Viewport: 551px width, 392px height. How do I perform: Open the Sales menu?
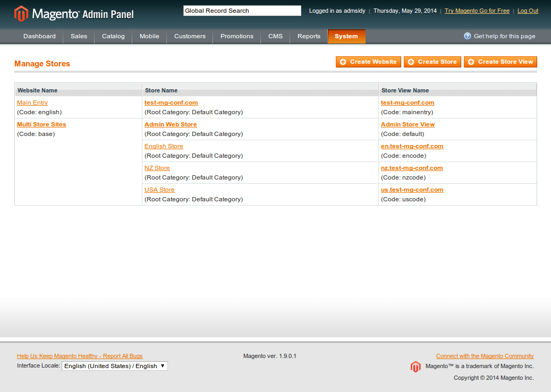coord(79,36)
